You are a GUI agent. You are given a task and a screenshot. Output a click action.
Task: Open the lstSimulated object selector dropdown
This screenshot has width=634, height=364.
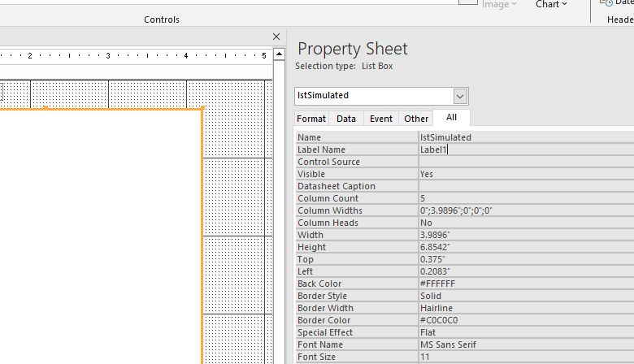[460, 96]
